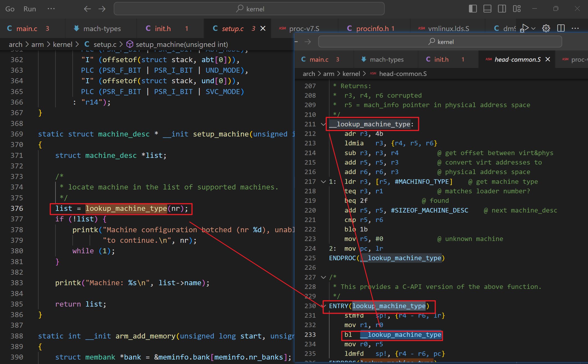Open the settings gear panel

(x=546, y=28)
